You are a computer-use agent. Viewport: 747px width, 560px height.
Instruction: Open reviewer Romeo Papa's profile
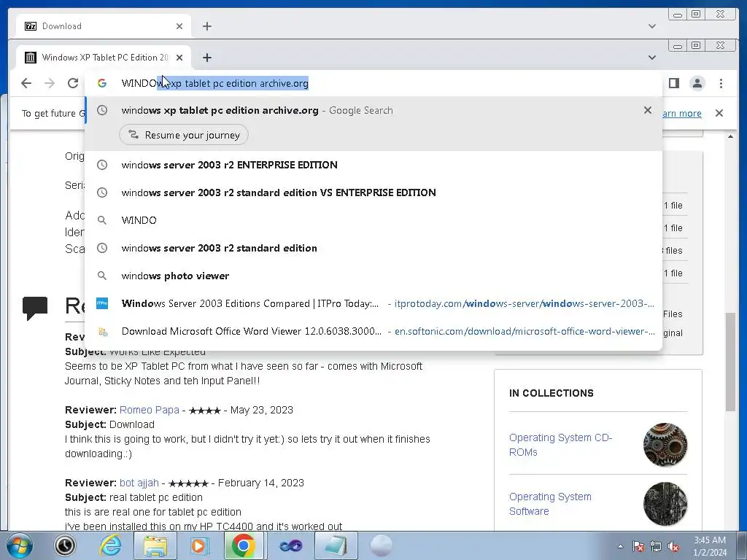click(149, 410)
